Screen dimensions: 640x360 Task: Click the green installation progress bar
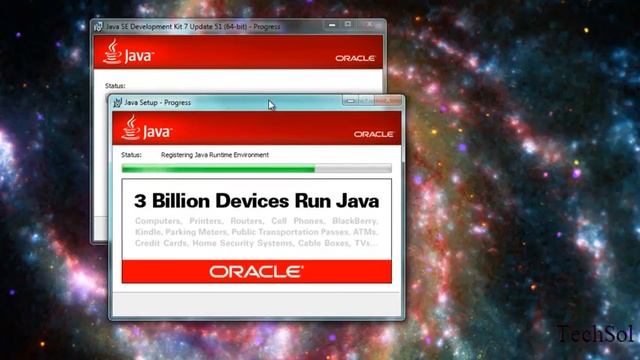[x=257, y=168]
